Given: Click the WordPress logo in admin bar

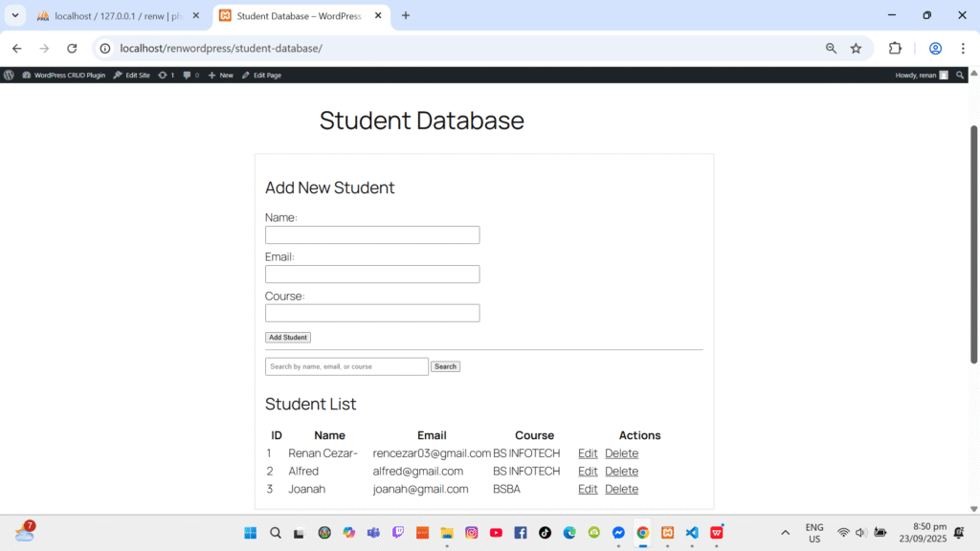Looking at the screenshot, I should 9,75.
